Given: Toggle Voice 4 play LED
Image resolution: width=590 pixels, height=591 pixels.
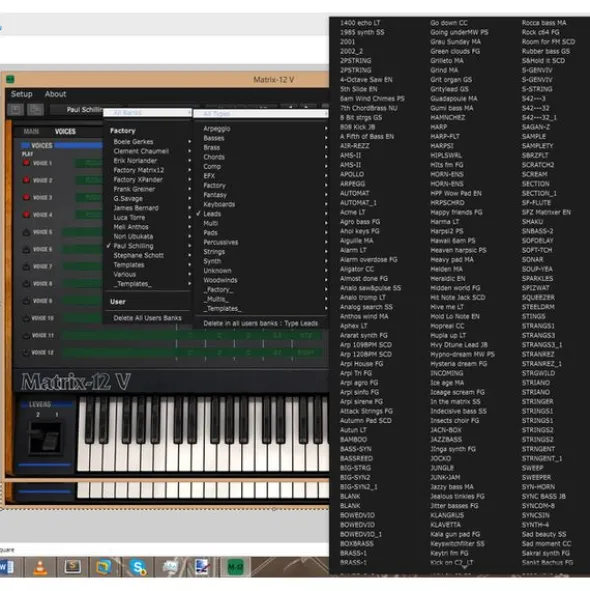Looking at the screenshot, I should [26, 214].
